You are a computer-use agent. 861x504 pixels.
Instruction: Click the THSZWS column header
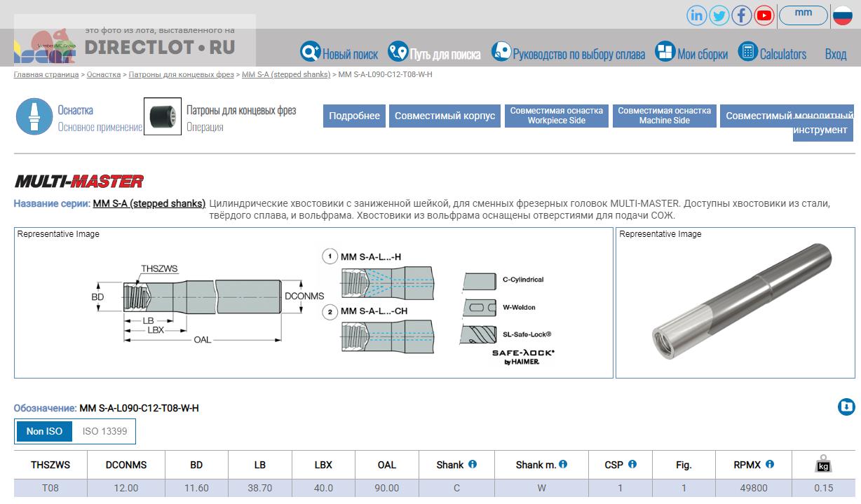[50, 465]
